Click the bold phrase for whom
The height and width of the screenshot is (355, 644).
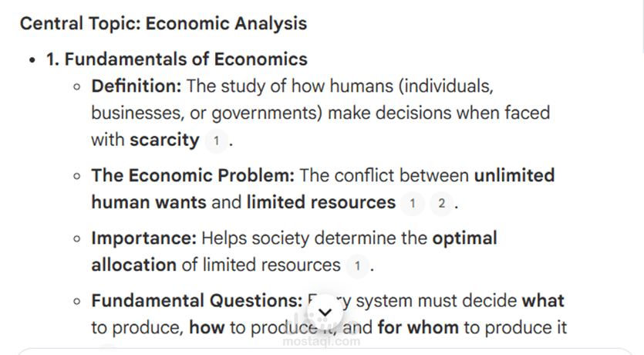coord(418,327)
